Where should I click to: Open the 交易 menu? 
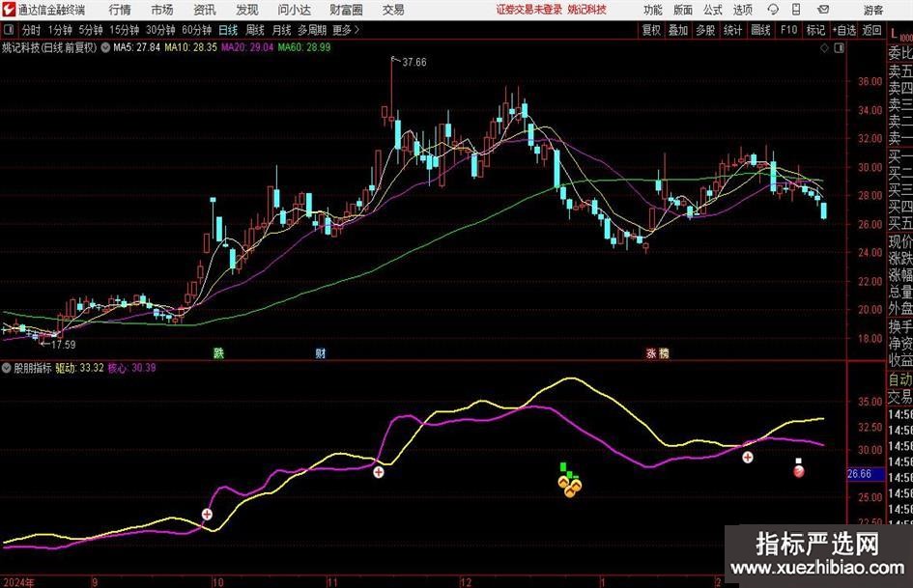pos(393,10)
